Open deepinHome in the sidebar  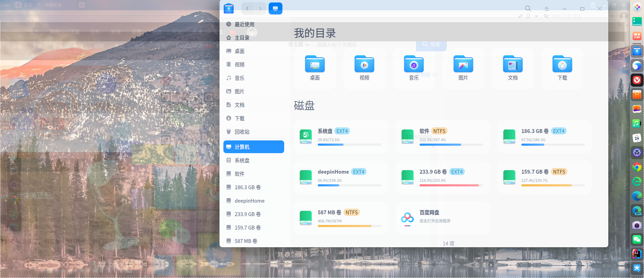tap(254, 201)
